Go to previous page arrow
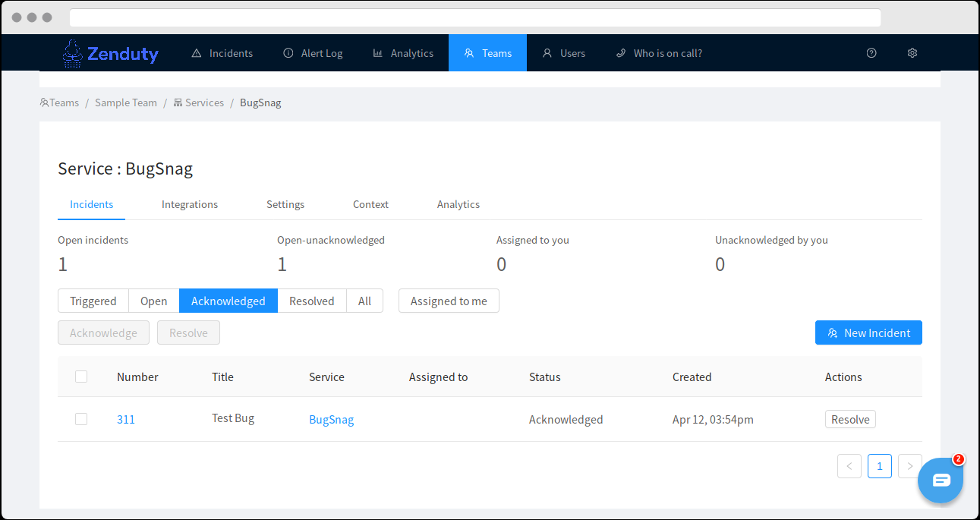Viewport: 980px width, 520px height. click(849, 466)
